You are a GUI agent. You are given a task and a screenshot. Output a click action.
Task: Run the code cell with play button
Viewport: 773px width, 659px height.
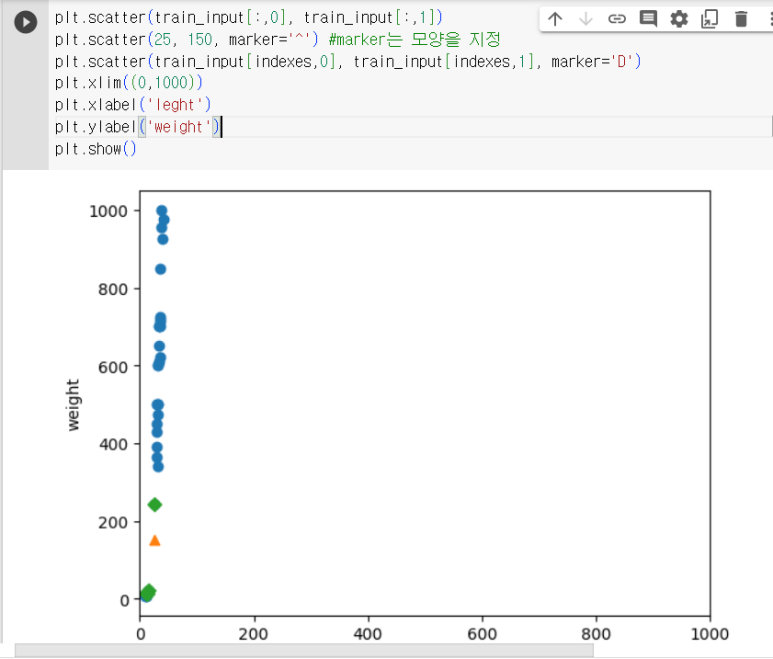click(26, 22)
